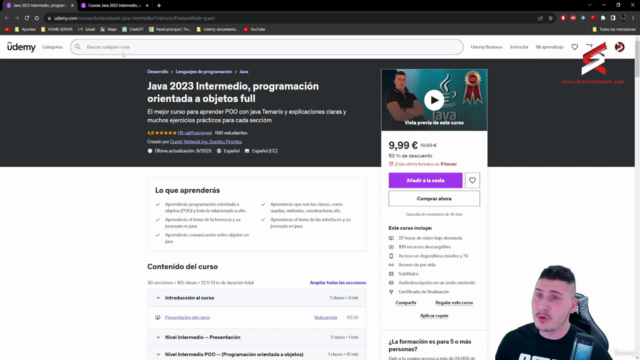
Task: Open the ChatGPT bookmark
Action: tap(133, 29)
